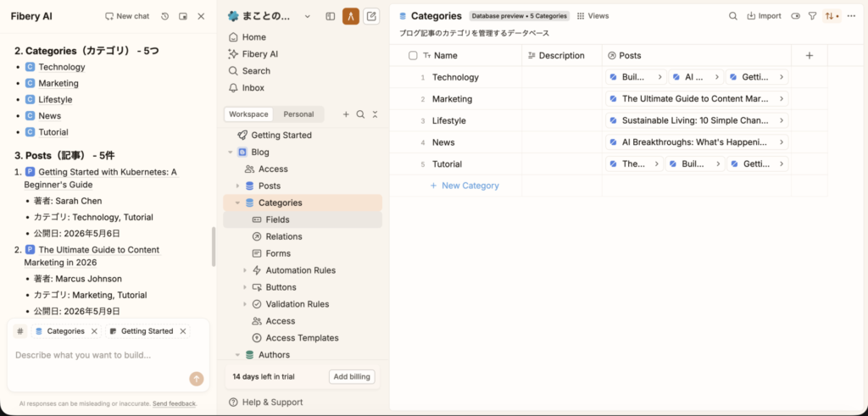This screenshot has width=868, height=416.
Task: Open three-dots more options menu
Action: click(851, 16)
